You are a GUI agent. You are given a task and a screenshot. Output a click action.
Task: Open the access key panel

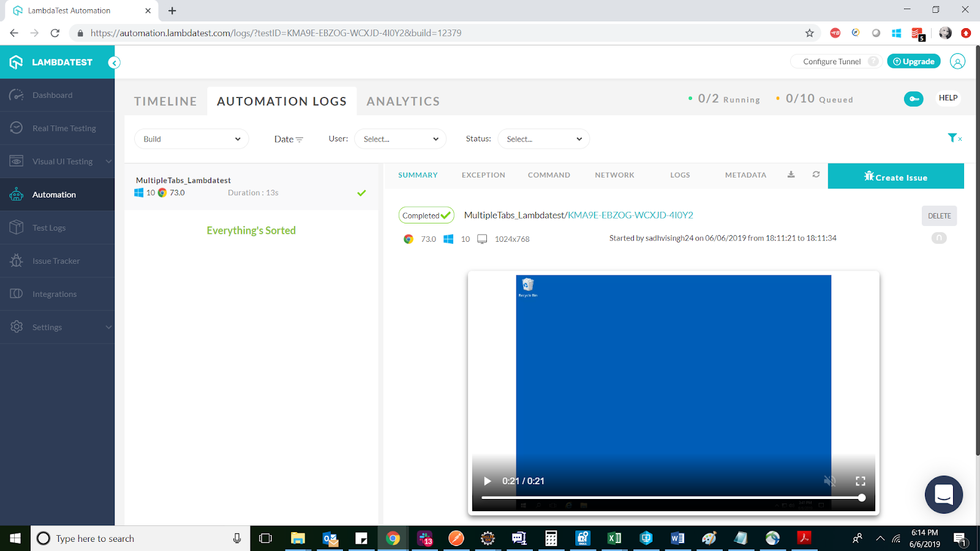tap(913, 99)
